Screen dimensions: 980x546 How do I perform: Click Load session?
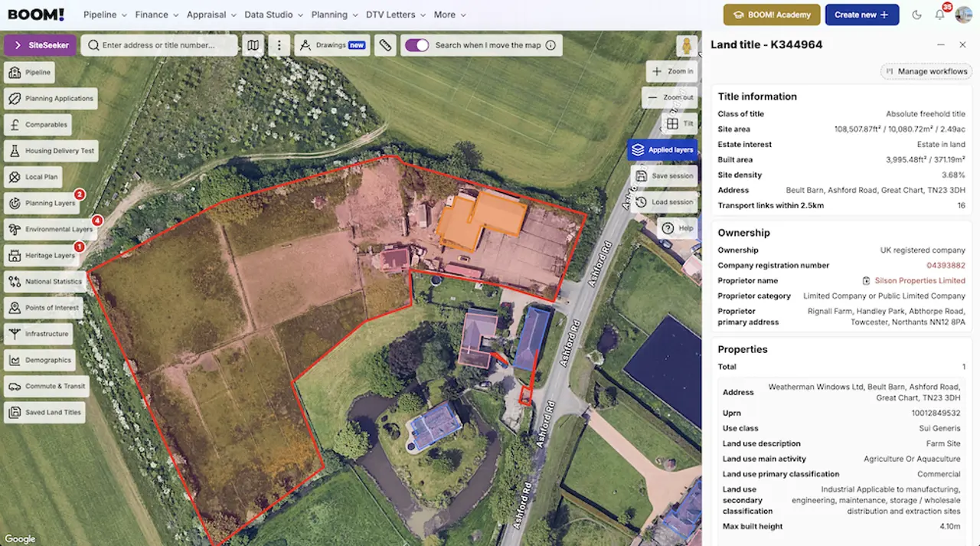click(664, 202)
